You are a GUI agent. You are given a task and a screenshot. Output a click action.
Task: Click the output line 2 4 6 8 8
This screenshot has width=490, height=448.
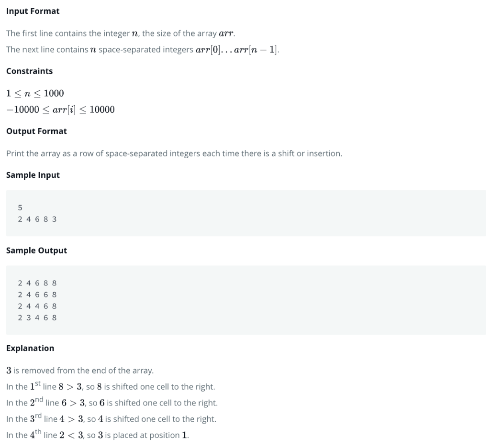[37, 283]
